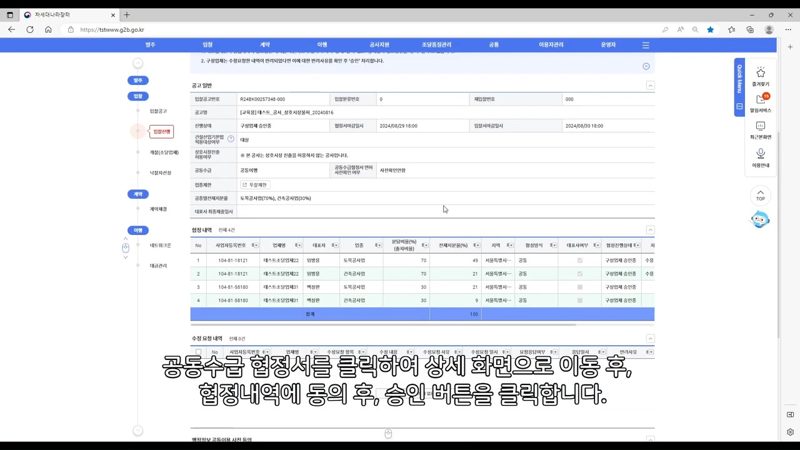Toggle 대표사여부 checkbox in row No 4
This screenshot has width=800, height=450.
pos(580,300)
